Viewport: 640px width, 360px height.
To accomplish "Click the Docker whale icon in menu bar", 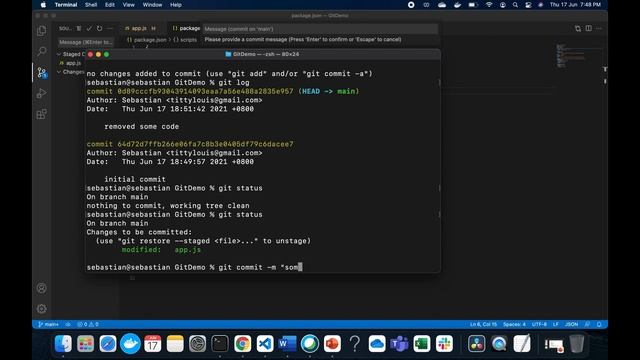I will coord(458,5).
